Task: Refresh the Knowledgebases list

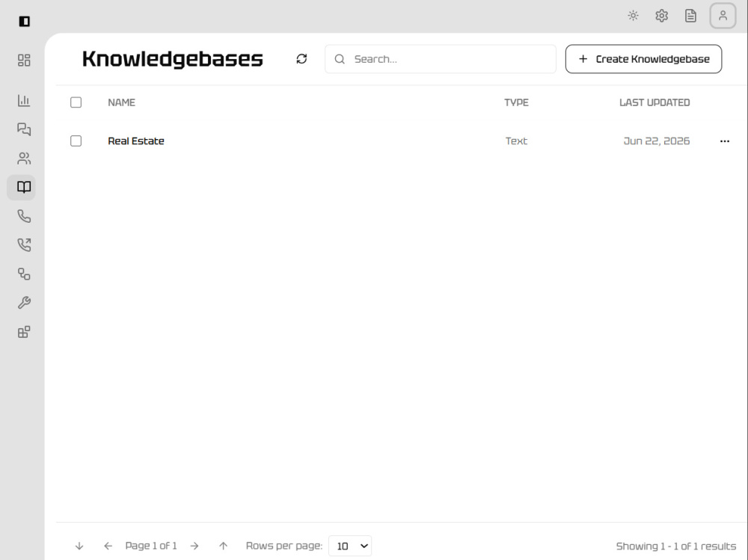Action: tap(301, 58)
